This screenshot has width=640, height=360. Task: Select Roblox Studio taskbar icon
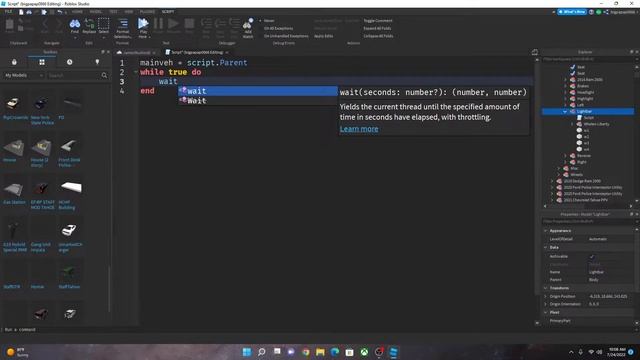click(393, 352)
